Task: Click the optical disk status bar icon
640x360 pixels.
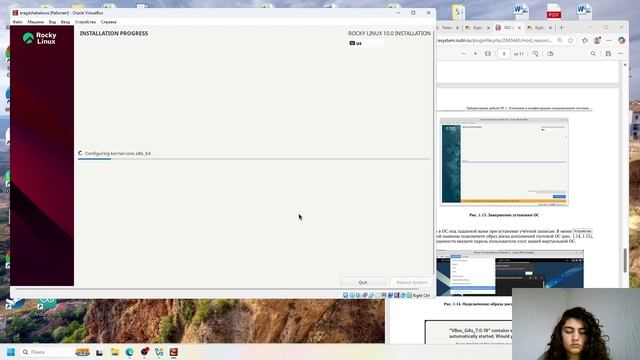Action: point(352,295)
